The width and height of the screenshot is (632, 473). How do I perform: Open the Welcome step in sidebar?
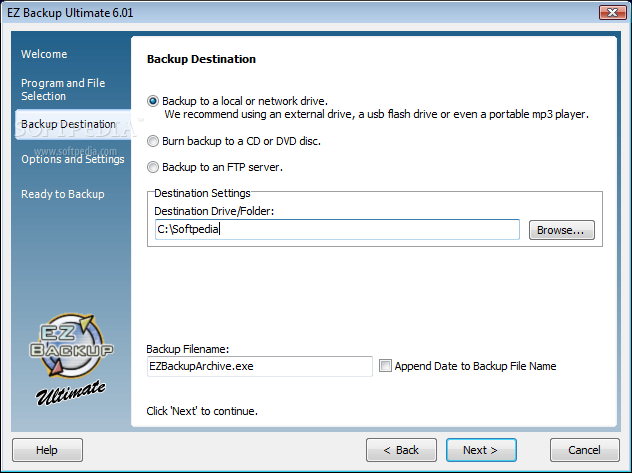[x=44, y=54]
